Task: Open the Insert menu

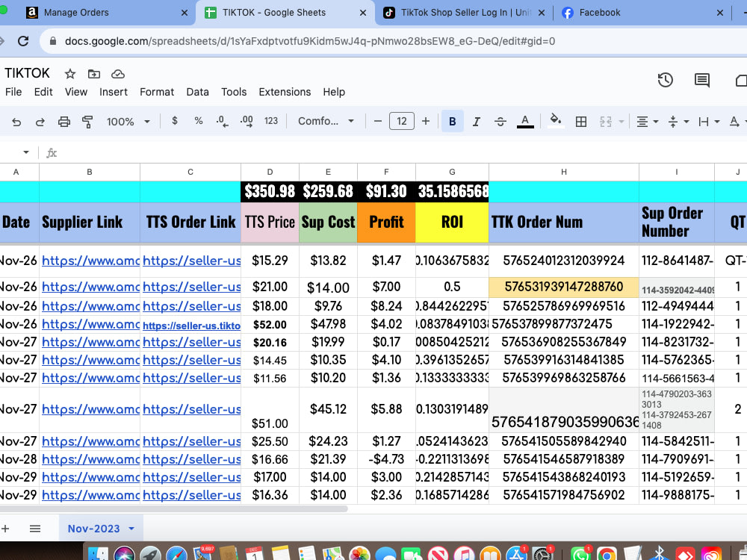Action: pos(114,92)
